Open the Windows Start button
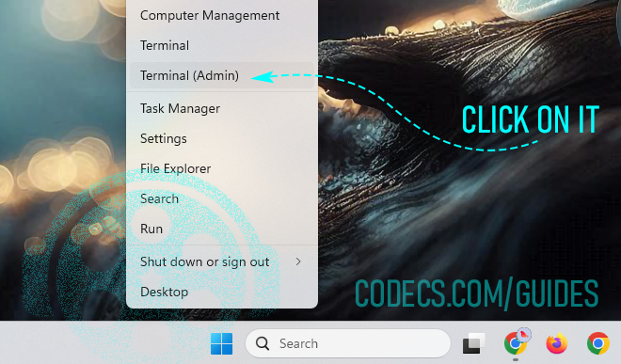 (x=222, y=343)
